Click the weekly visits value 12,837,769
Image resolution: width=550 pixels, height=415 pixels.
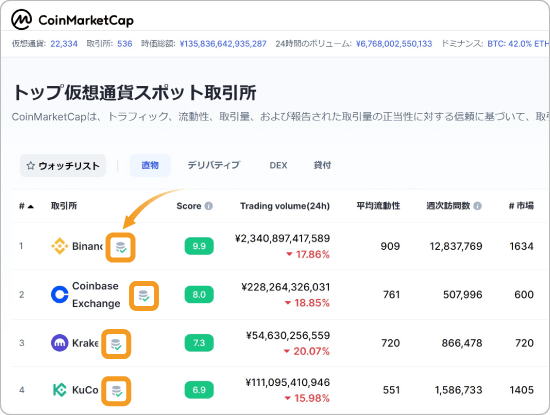tap(456, 246)
